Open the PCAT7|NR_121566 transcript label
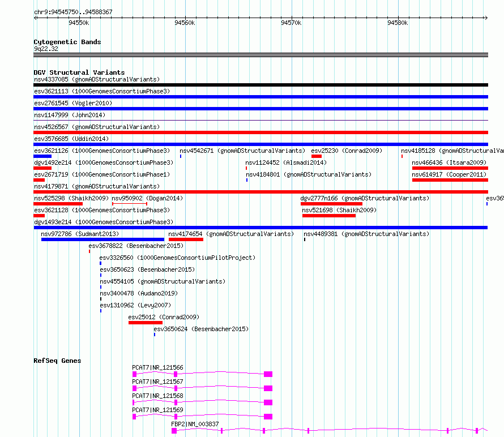The image size is (504, 437). click(157, 367)
